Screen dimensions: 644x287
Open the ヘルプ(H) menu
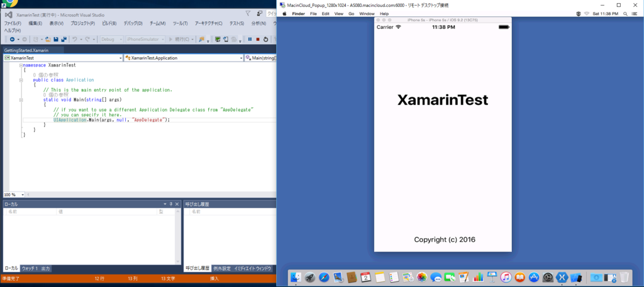tap(13, 30)
